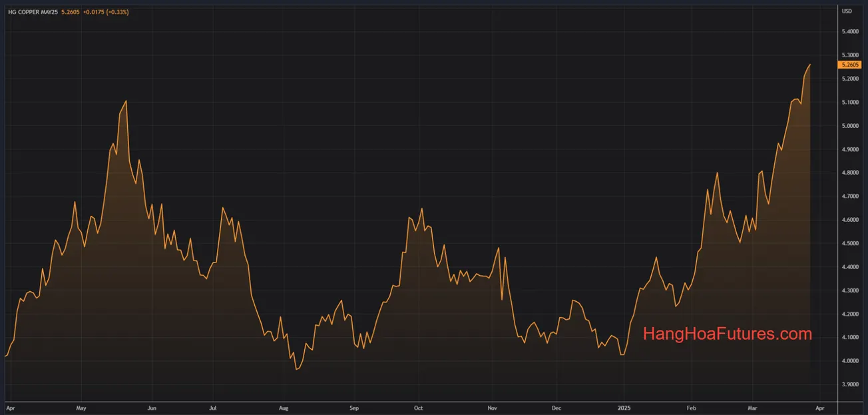Click the 4.3000 price axis label
The height and width of the screenshot is (415, 868).
click(x=850, y=290)
